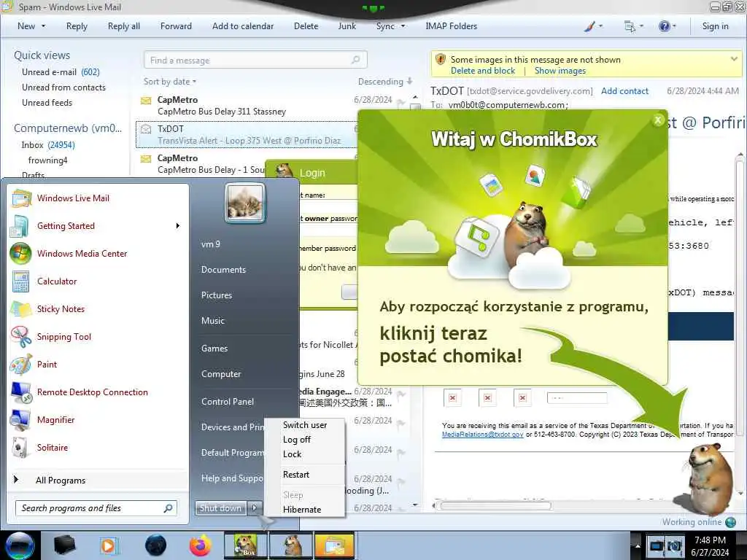Open the Sync dropdown menu
Image resolution: width=747 pixels, height=560 pixels.
point(403,26)
